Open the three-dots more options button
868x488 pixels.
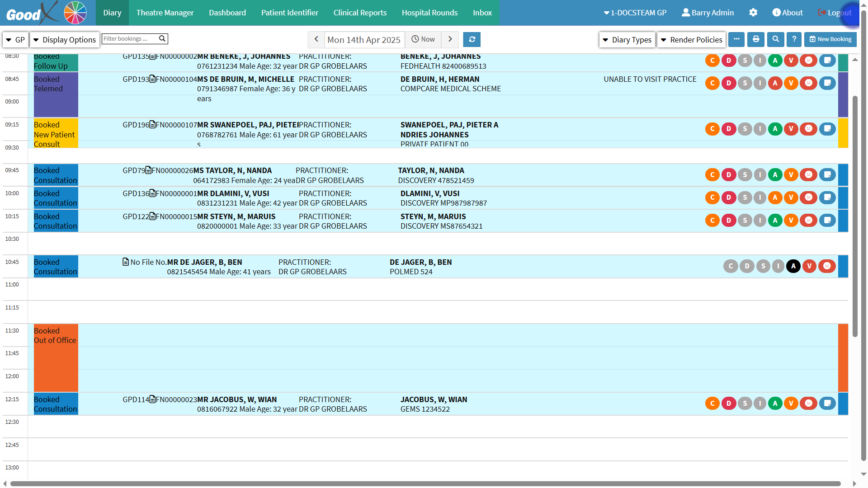[x=736, y=39]
